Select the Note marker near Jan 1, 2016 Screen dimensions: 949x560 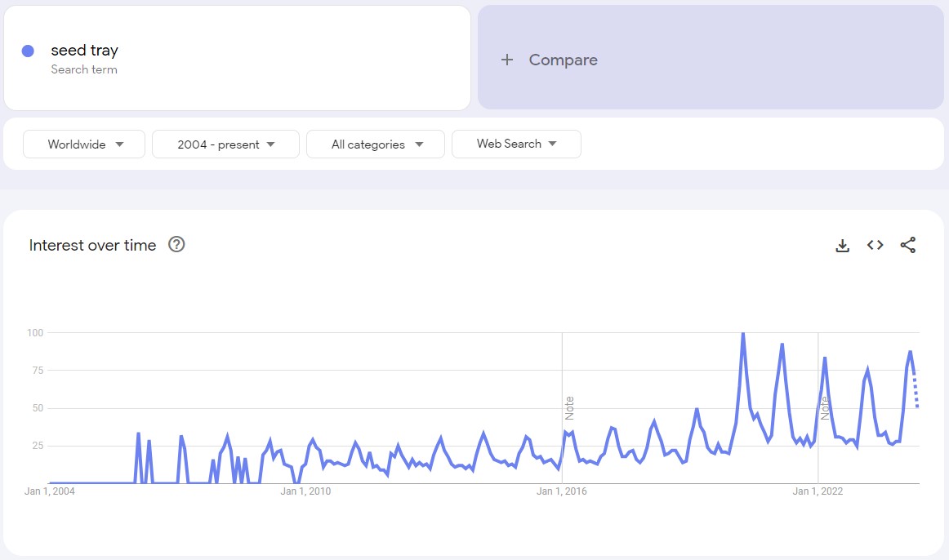tap(570, 407)
